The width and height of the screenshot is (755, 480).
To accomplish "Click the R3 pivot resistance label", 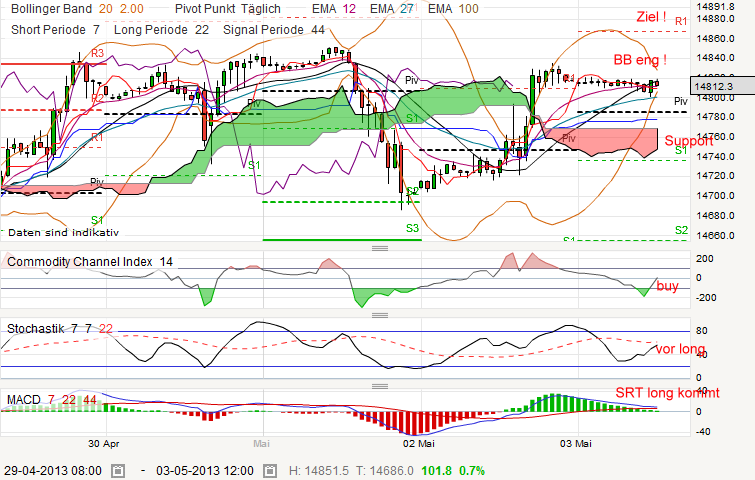I will point(98,53).
